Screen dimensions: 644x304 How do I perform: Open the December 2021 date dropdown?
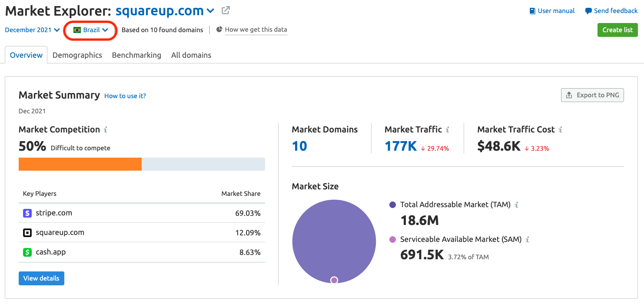33,30
